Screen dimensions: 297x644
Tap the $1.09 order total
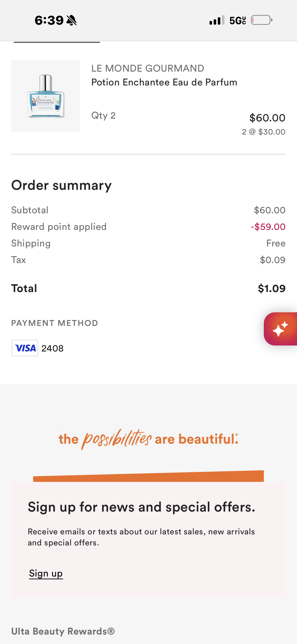pyautogui.click(x=271, y=289)
